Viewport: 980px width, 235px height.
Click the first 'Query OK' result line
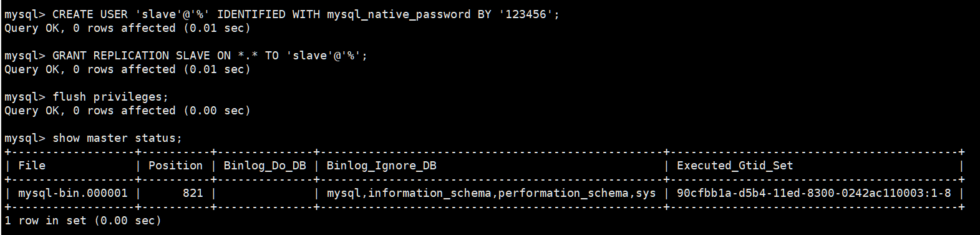pos(127,28)
